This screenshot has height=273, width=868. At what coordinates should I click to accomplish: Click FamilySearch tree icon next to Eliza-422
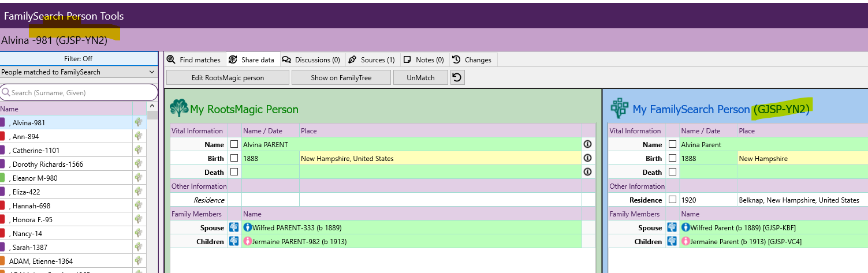tap(139, 192)
